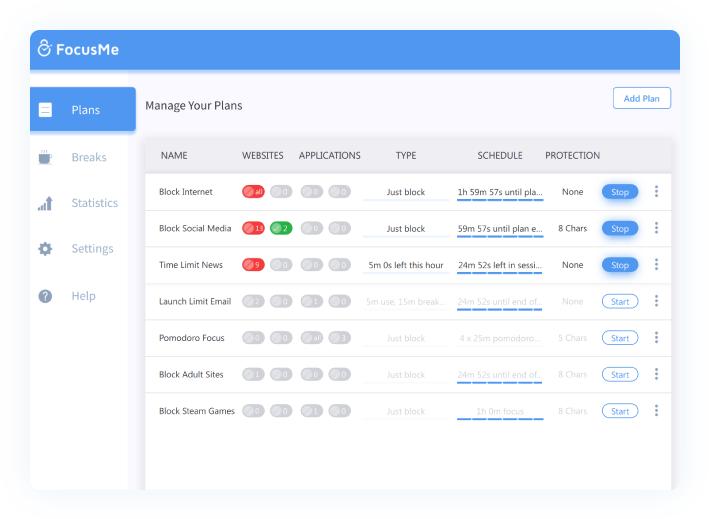Screen dimensions: 709x519
Task: Open three-dot menu for Block Steam Games
Action: (656, 411)
